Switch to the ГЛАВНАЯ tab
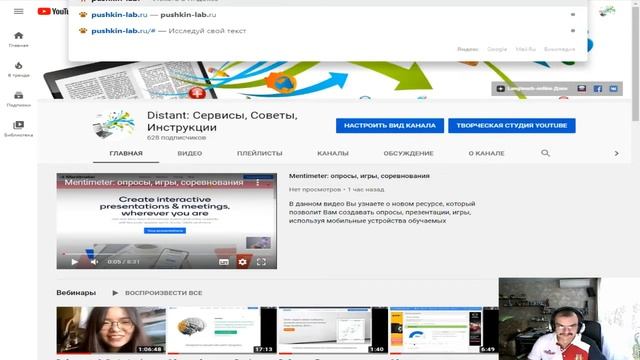This screenshot has height=360, width=640. [x=126, y=153]
